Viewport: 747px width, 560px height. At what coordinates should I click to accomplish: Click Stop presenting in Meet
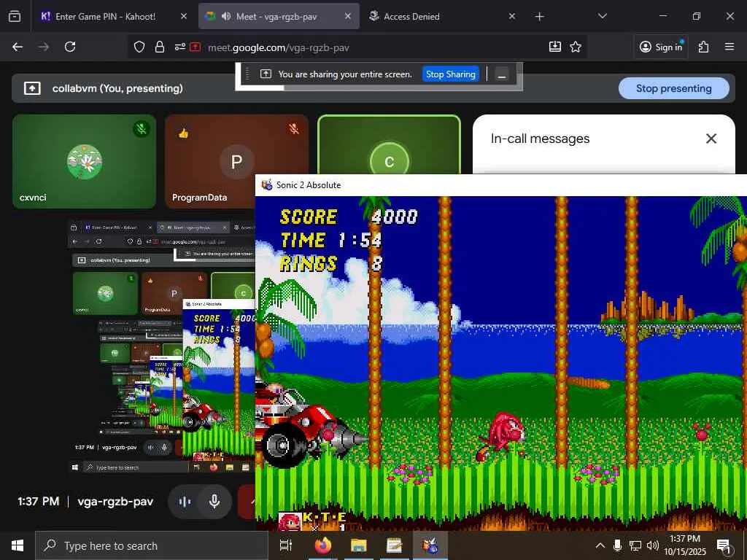point(673,88)
